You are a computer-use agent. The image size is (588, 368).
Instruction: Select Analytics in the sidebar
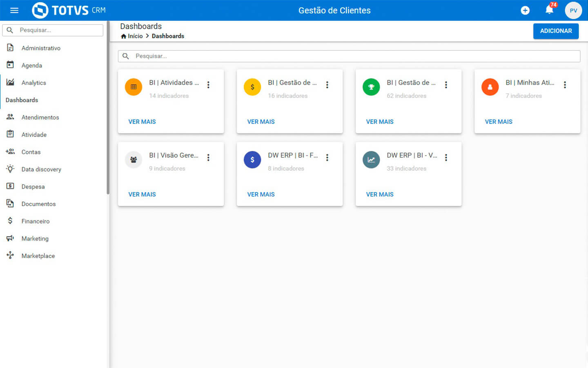click(33, 83)
